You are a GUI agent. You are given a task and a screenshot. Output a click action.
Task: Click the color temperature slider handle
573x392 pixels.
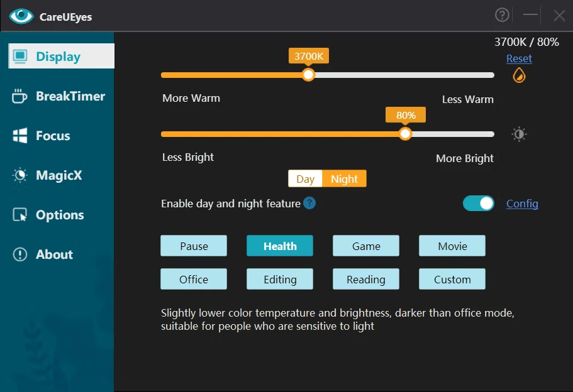[308, 75]
